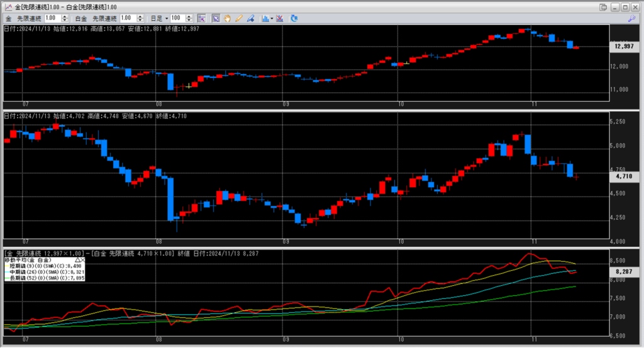Viewport: 644px width, 348px height.
Task: Click the 5,250 platinum axis label
Action: point(618,121)
